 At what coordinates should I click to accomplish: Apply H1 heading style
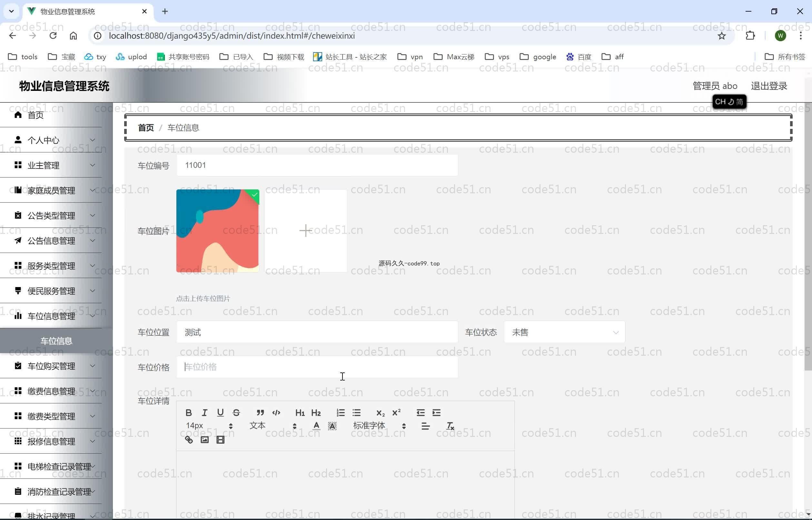tap(300, 413)
